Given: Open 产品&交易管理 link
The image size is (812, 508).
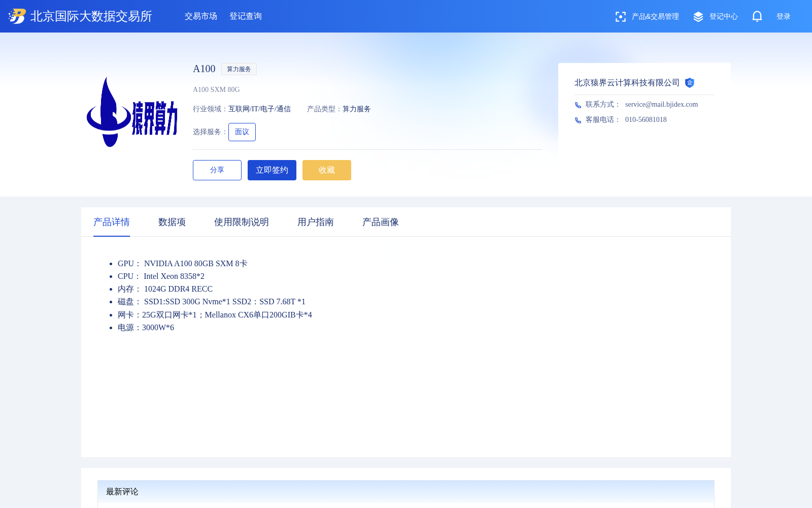Looking at the screenshot, I should click(x=655, y=17).
